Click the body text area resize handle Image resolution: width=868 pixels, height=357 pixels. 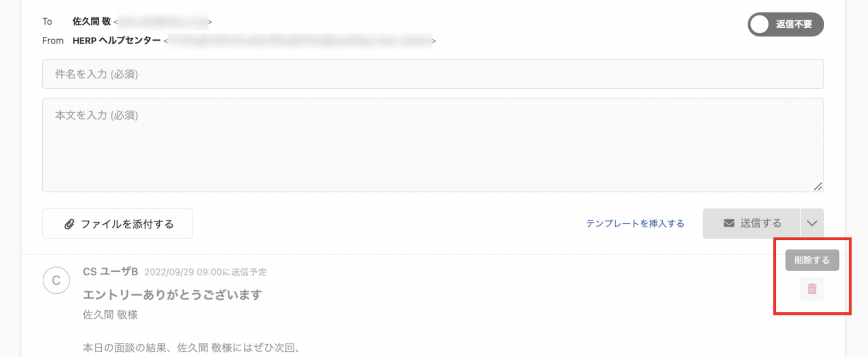818,187
